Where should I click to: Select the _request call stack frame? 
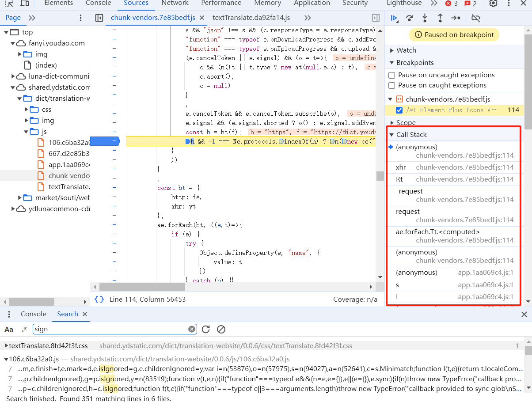point(455,195)
